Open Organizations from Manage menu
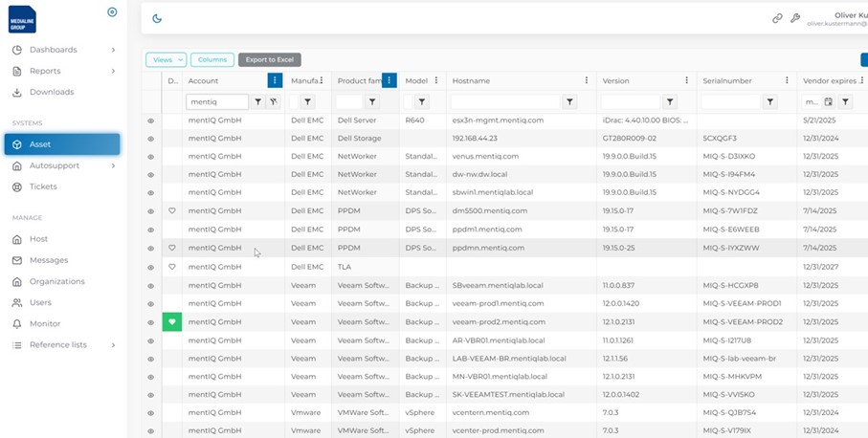 click(56, 281)
